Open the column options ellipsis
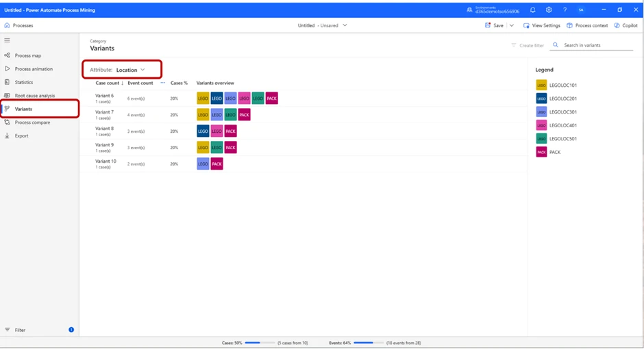This screenshot has height=349, width=644. (162, 83)
